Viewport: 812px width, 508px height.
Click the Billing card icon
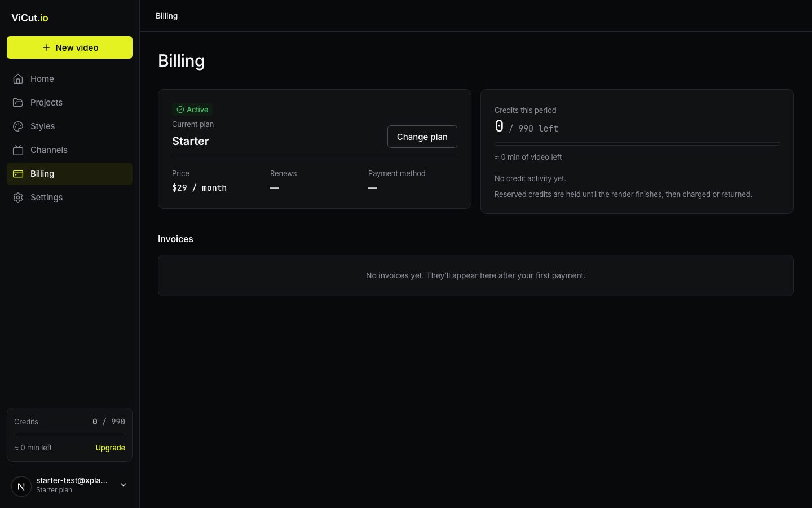pyautogui.click(x=18, y=174)
